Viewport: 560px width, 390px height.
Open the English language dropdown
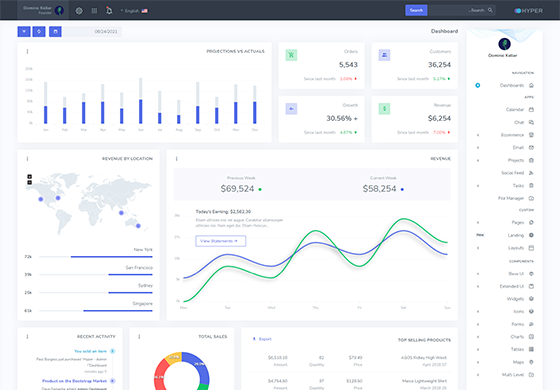tap(134, 11)
